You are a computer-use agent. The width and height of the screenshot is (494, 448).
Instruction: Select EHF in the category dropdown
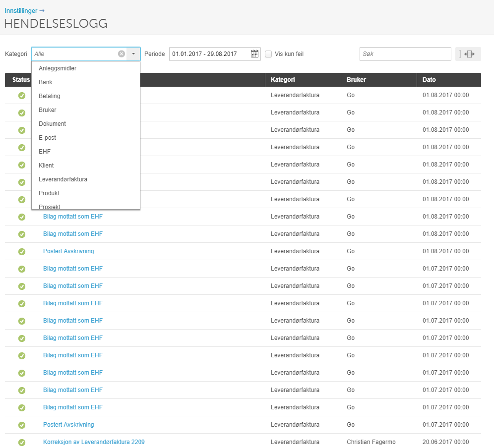click(x=86, y=152)
